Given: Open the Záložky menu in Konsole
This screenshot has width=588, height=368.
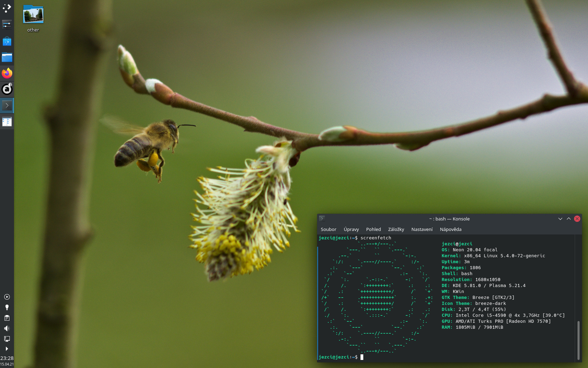Looking at the screenshot, I should 396,229.
